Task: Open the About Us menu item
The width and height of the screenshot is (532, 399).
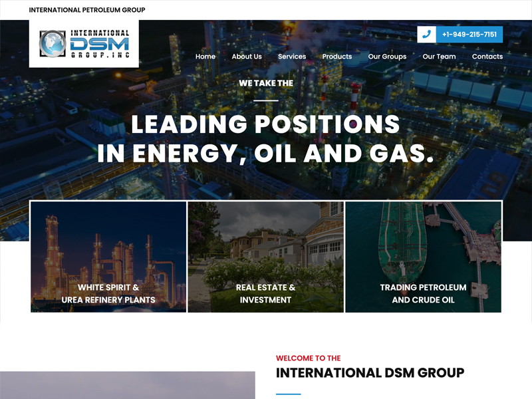Action: (247, 57)
